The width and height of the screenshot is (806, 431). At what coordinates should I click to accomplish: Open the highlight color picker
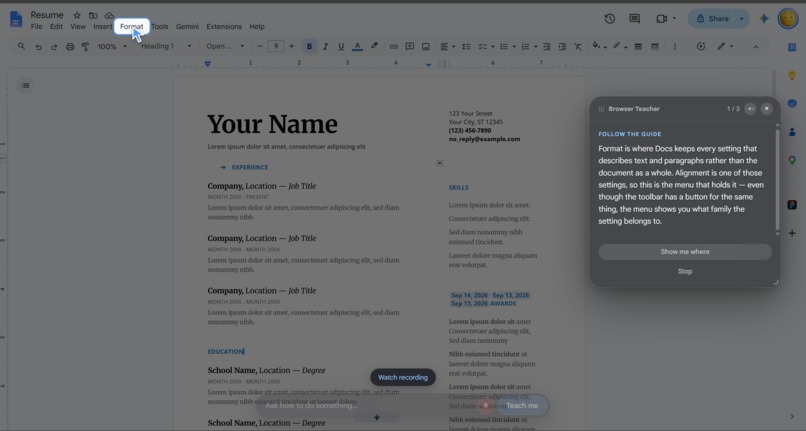(x=374, y=46)
